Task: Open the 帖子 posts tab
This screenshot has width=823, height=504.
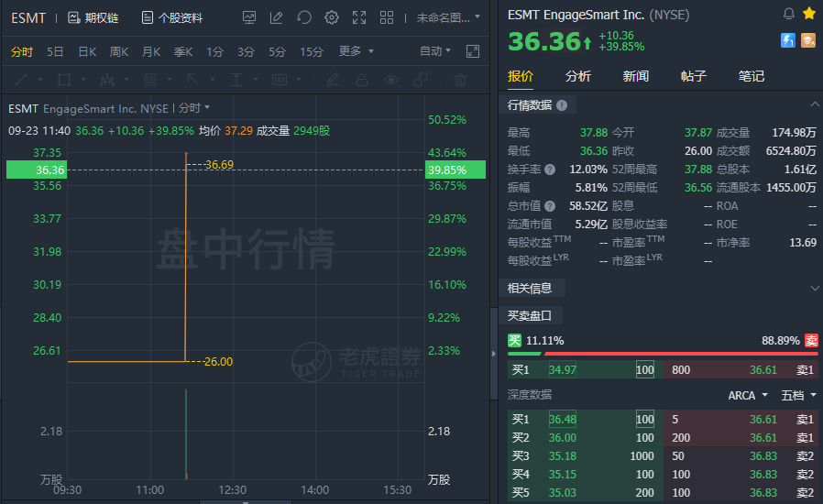Action: tap(694, 77)
